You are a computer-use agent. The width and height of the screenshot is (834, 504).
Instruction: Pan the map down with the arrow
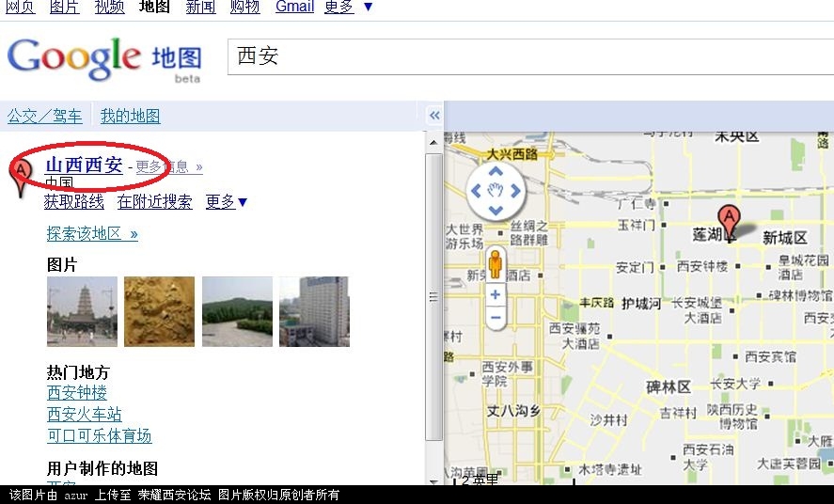[496, 210]
